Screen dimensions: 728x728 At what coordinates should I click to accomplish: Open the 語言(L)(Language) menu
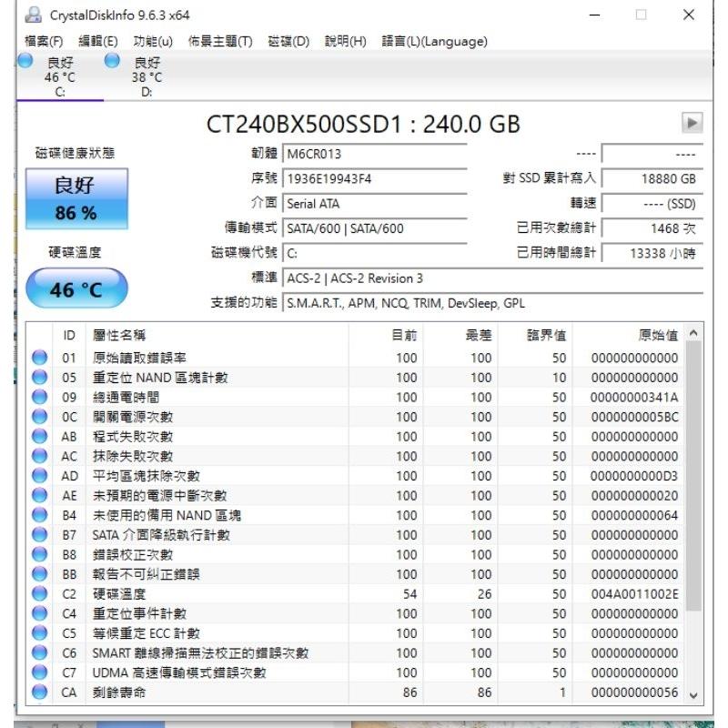pos(435,41)
